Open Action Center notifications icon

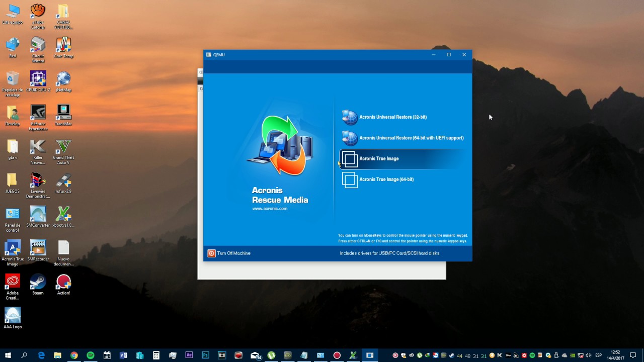[633, 355]
